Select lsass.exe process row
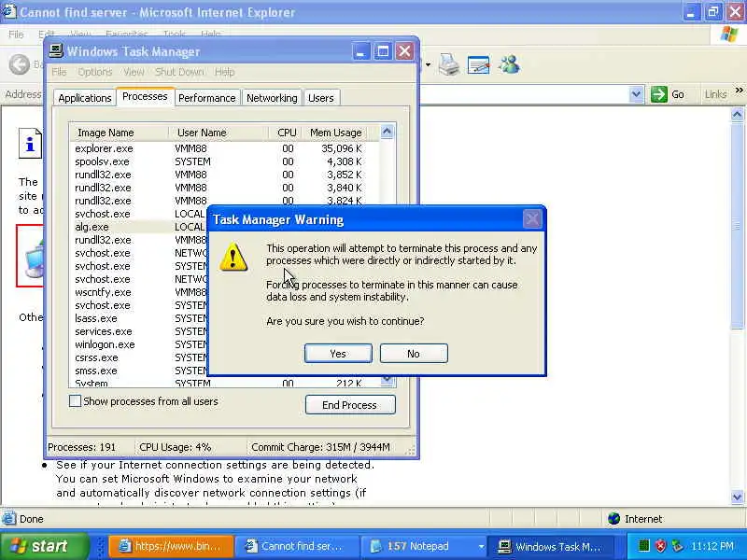Image resolution: width=747 pixels, height=560 pixels. coord(139,318)
